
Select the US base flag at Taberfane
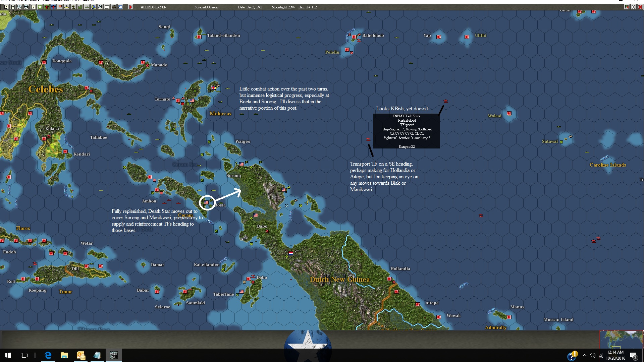tap(241, 292)
